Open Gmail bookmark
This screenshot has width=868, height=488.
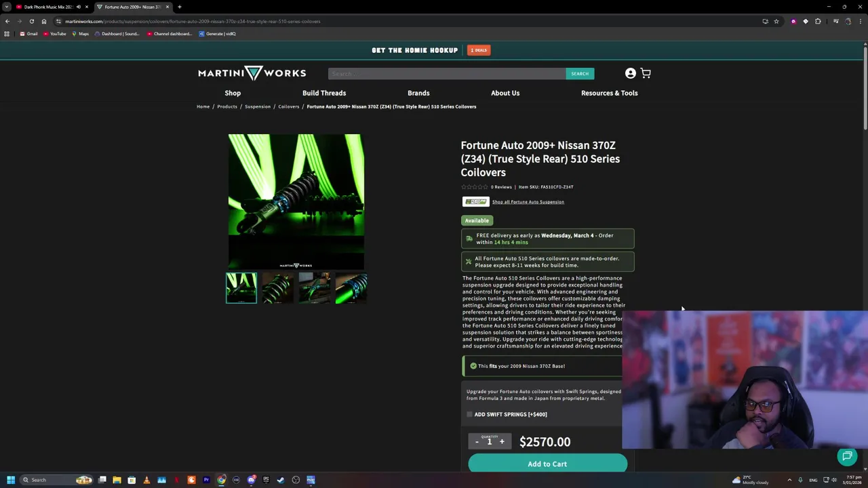click(28, 34)
